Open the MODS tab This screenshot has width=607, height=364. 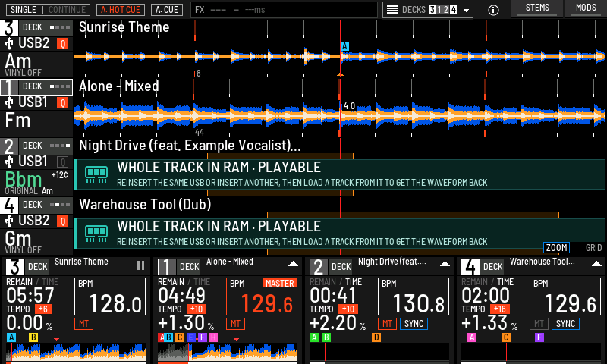click(x=586, y=8)
